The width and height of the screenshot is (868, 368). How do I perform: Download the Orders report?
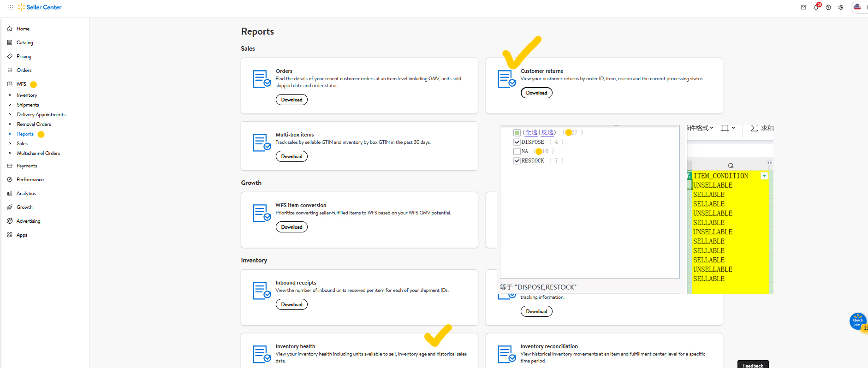click(x=291, y=100)
